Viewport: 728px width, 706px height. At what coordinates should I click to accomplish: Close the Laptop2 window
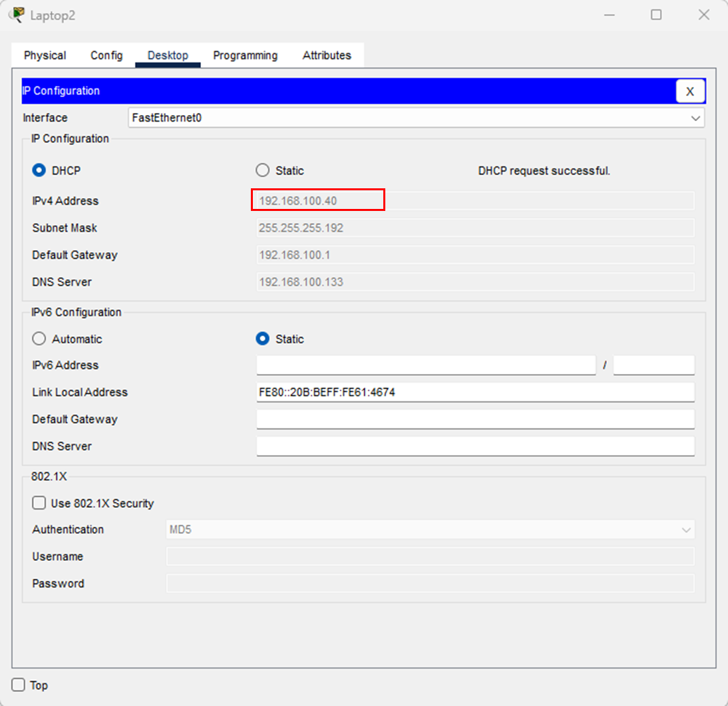point(704,15)
